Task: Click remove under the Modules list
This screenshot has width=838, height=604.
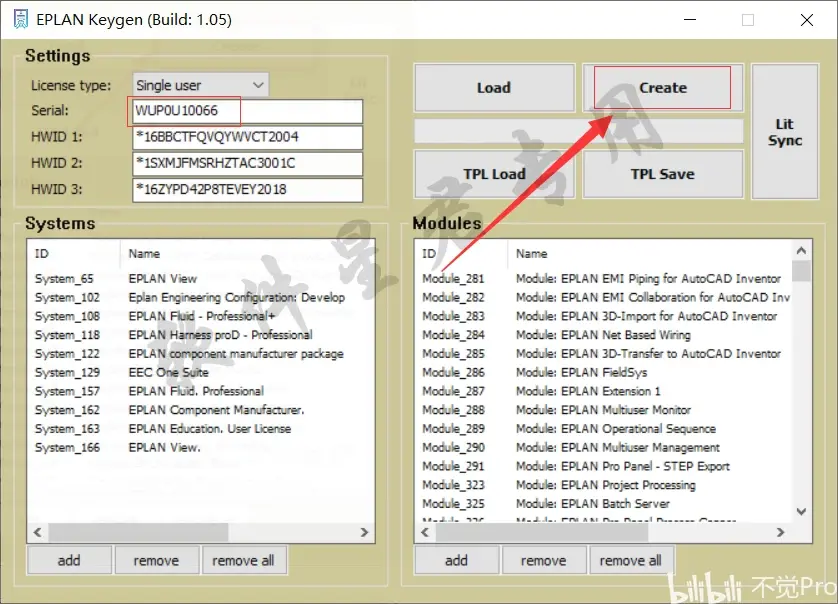Action: [x=544, y=560]
